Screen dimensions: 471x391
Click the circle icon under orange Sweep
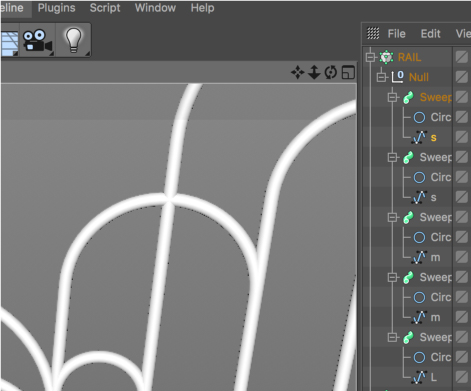point(419,117)
